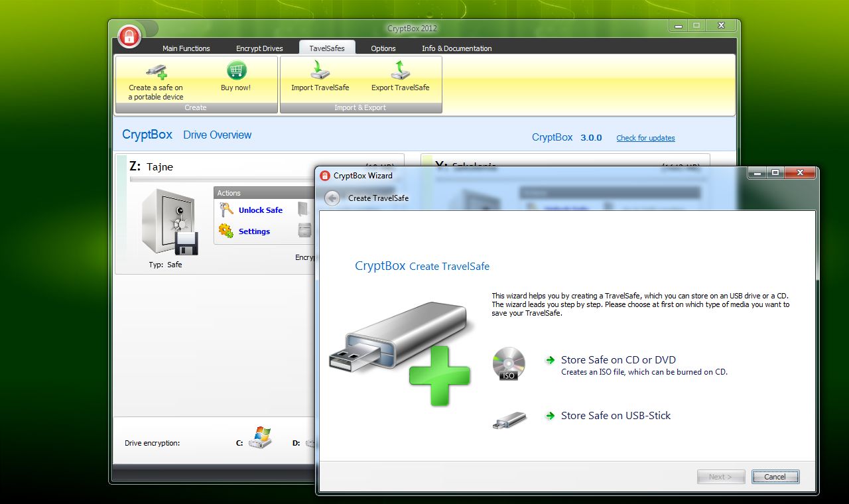Click the C: Windows drive icon
Screen dimensions: 849x504
260,438
